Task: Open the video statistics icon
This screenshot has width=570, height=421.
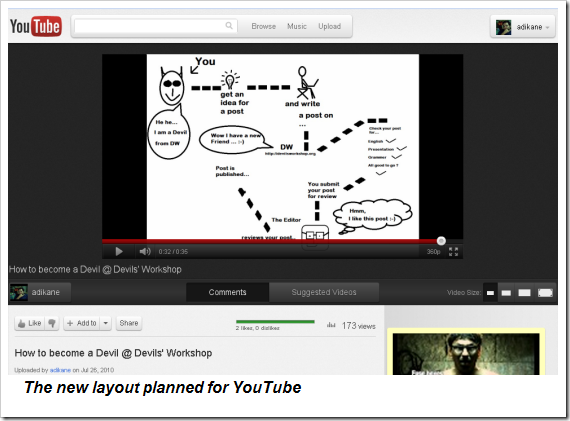Action: tap(331, 325)
